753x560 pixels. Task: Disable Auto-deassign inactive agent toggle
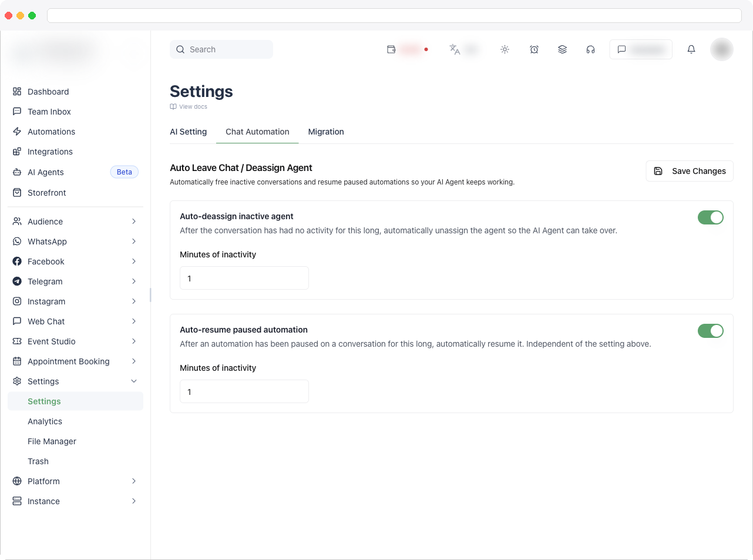point(711,217)
